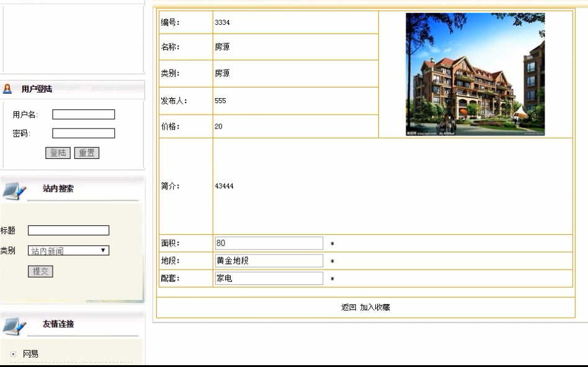Click the 面积 field containing 80

(x=269, y=243)
